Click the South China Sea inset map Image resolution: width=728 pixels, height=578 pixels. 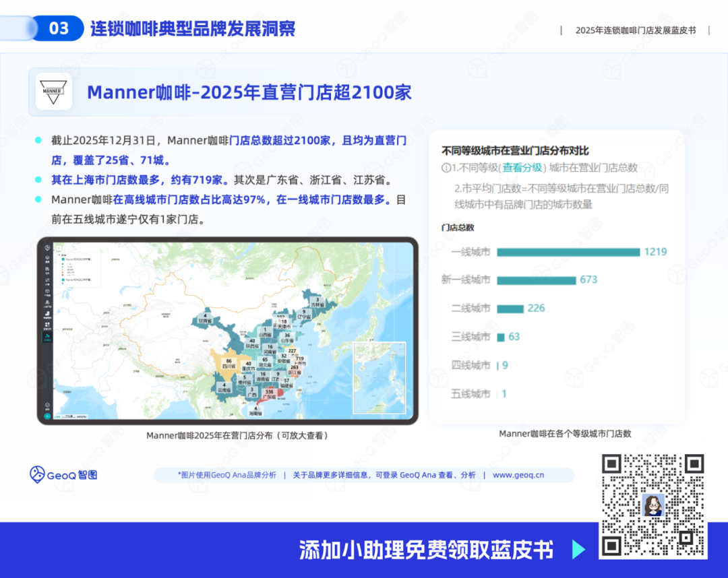coord(380,377)
